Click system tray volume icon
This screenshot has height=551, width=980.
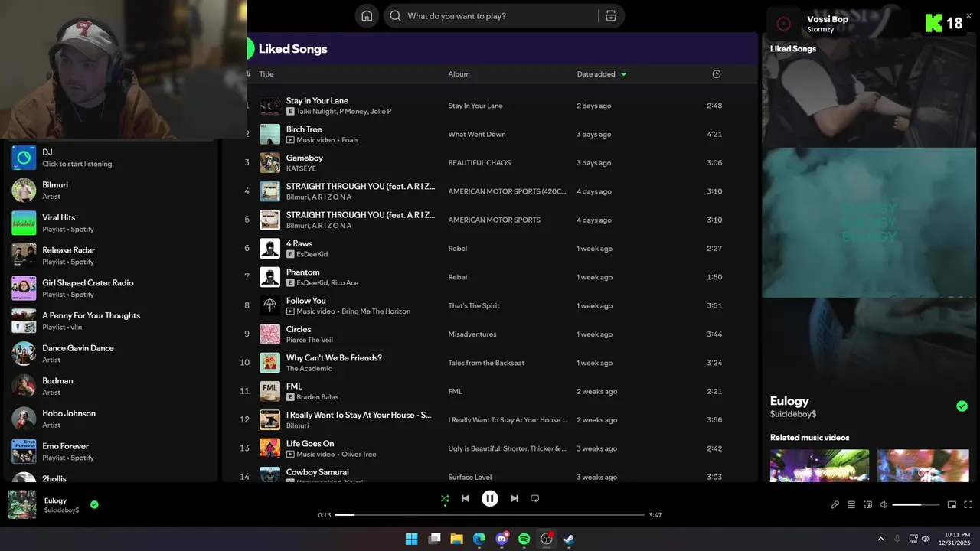click(x=926, y=539)
